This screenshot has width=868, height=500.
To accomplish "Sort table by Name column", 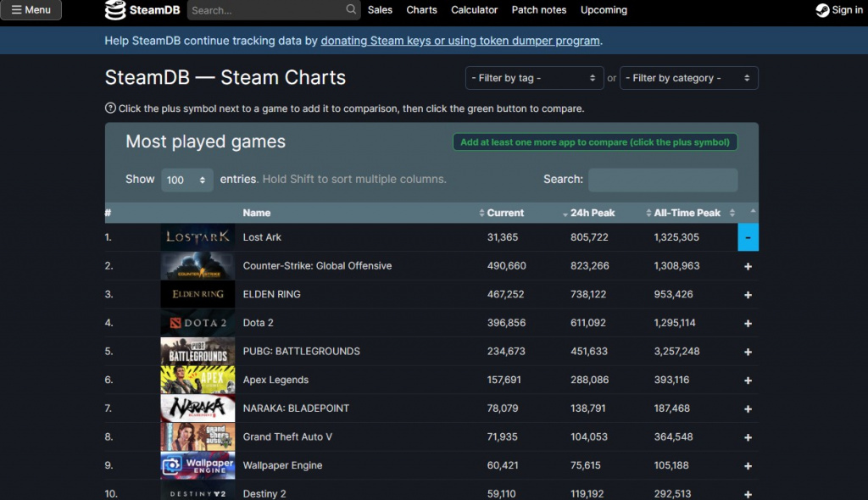I will 256,213.
